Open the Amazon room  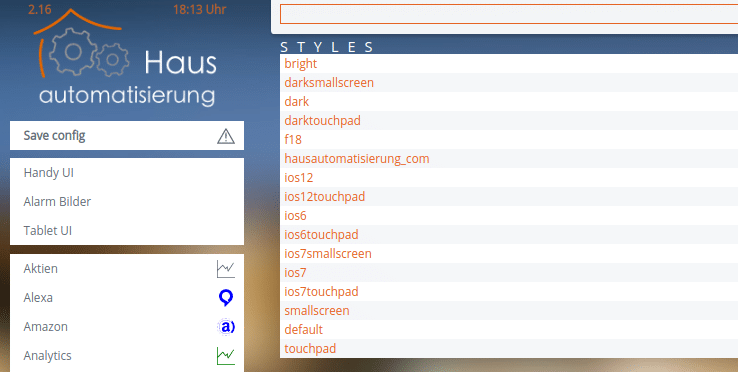pos(46,327)
